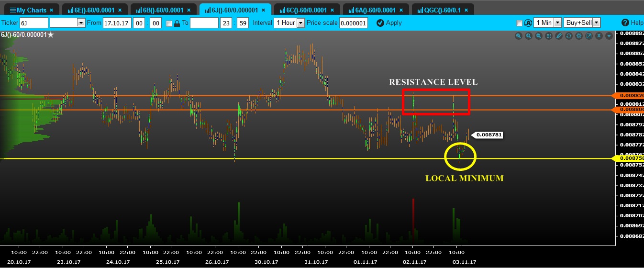Click the 6J()-60/0.000001 chart title text
Image resolution: width=644 pixels, height=268 pixels.
[x=23, y=34]
